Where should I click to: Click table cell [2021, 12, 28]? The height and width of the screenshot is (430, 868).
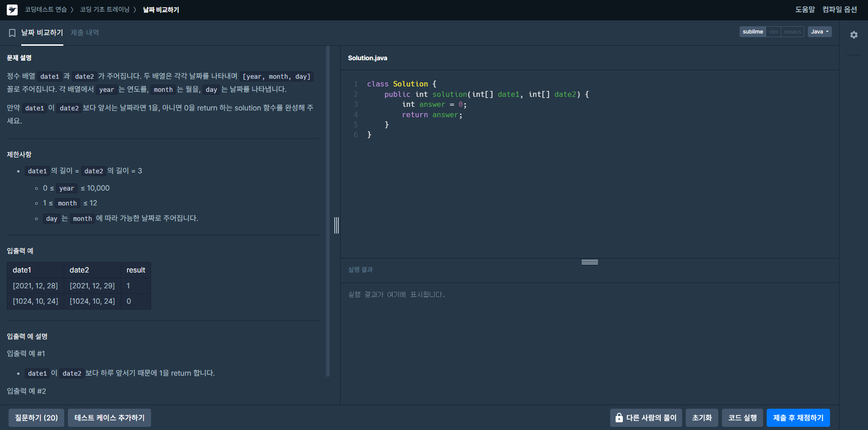pyautogui.click(x=35, y=286)
